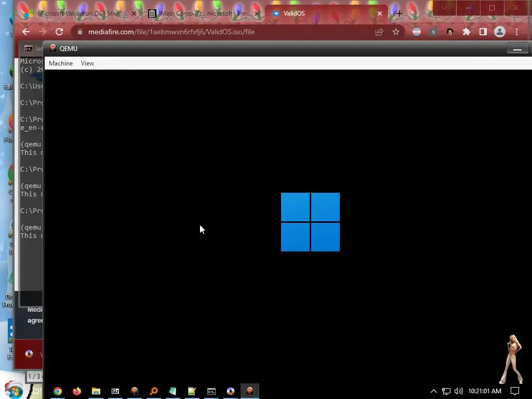Close the Microsoft Validation OS tab
The height and width of the screenshot is (399, 532).
(134, 14)
